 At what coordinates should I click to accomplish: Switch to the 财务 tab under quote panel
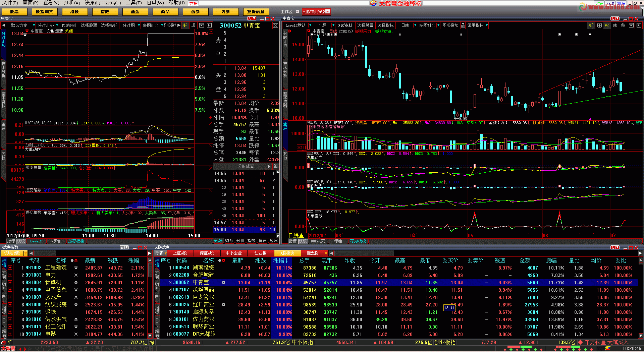(x=229, y=241)
